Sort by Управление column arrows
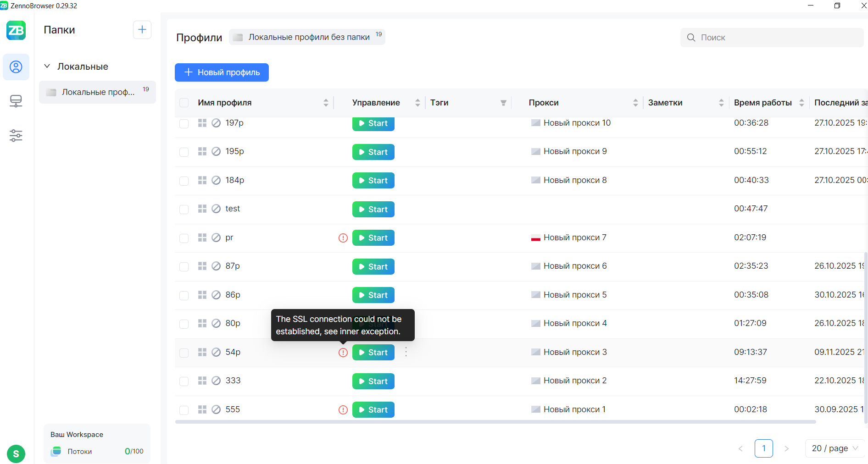Screen dimensions: 868x464 tap(417, 103)
